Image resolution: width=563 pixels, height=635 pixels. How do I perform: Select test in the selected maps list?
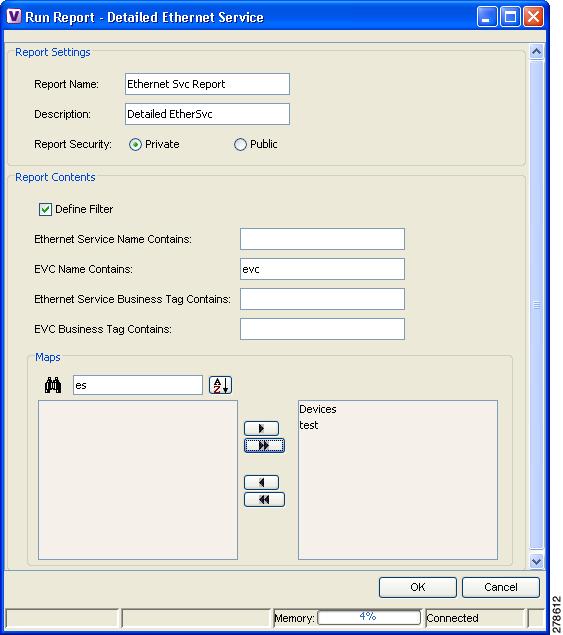pos(309,425)
